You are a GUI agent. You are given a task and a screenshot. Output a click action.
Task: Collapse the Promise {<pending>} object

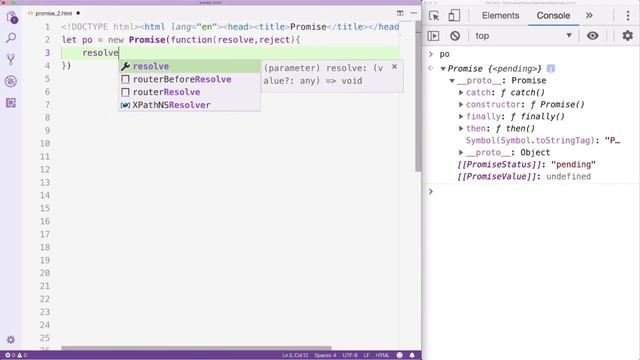(x=443, y=69)
